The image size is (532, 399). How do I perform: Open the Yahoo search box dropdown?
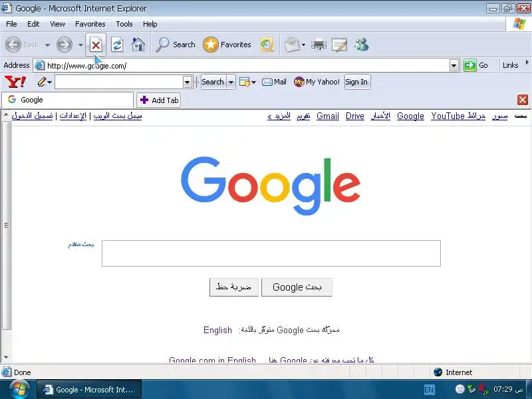(x=188, y=82)
